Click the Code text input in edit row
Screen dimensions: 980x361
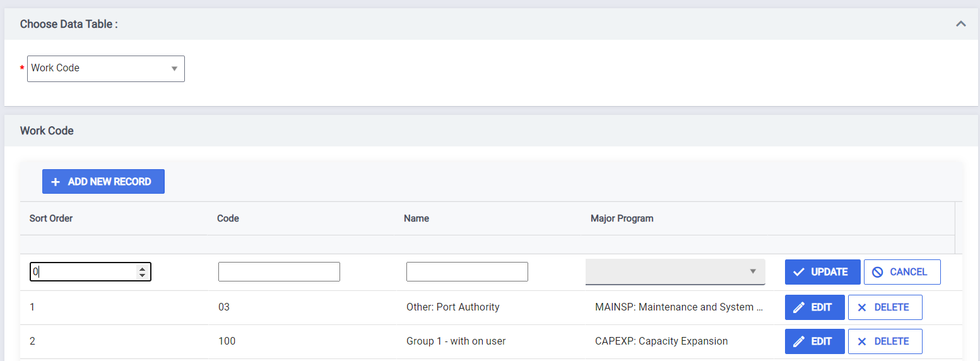279,272
